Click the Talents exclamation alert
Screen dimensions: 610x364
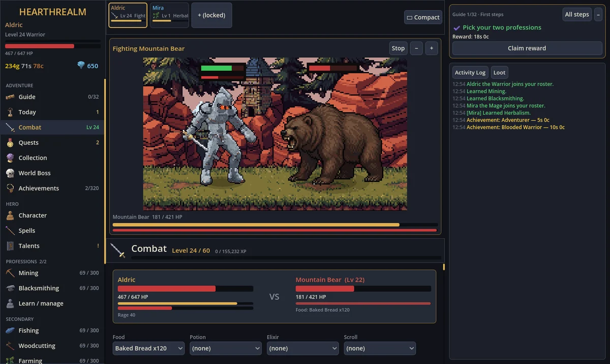[x=98, y=246]
